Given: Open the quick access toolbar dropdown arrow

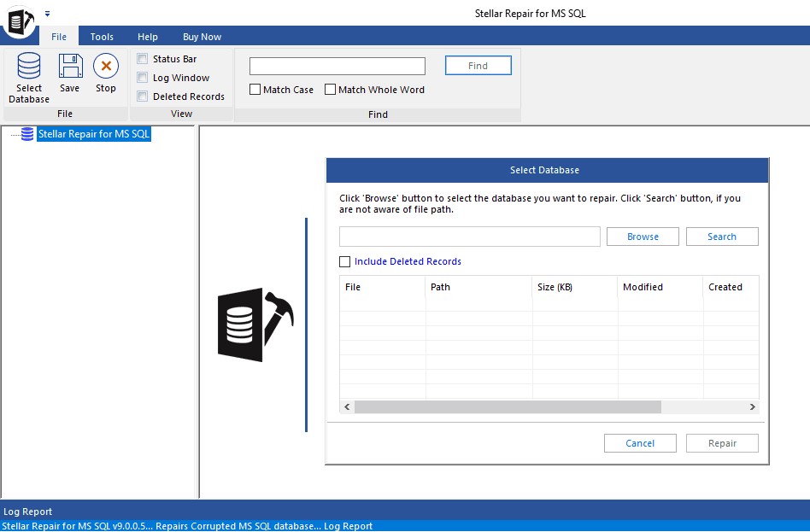Looking at the screenshot, I should (48, 14).
